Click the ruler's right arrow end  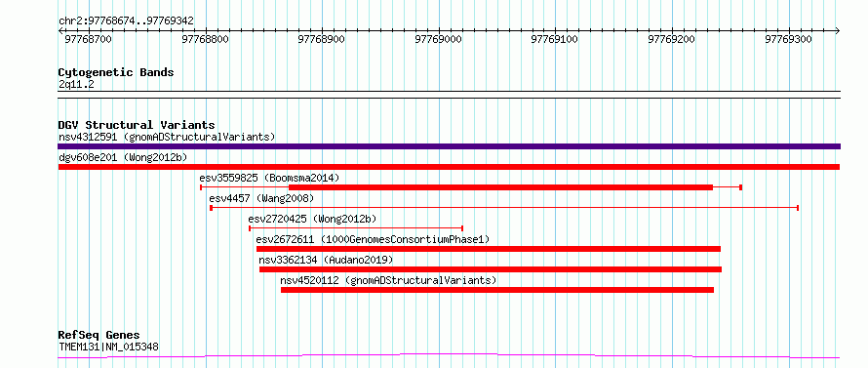pyautogui.click(x=838, y=31)
